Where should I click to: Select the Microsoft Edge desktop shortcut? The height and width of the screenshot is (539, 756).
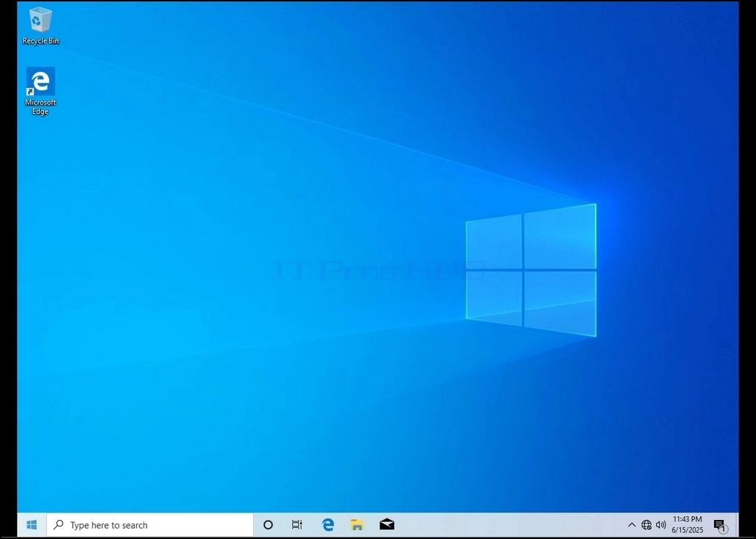coord(40,91)
